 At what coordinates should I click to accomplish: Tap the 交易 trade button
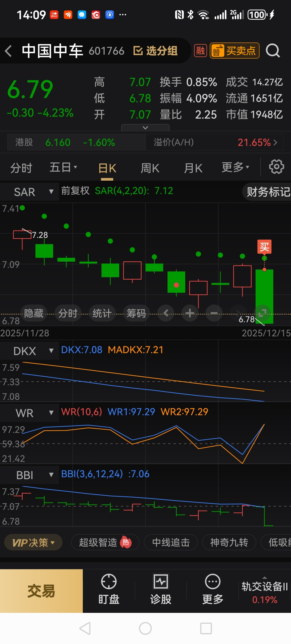[41, 591]
